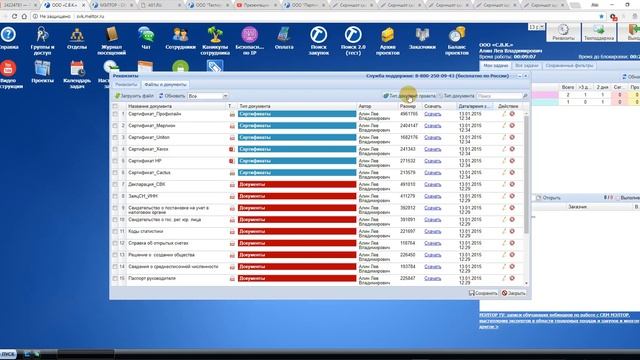Switch to the Реквизиты tab in dialog

click(x=126, y=84)
